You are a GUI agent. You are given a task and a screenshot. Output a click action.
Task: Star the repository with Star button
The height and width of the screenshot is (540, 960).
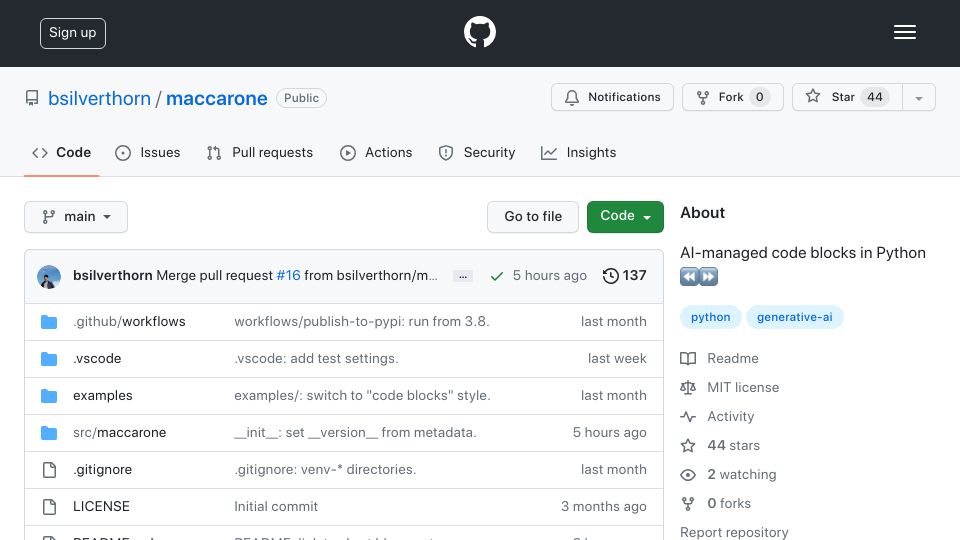(x=847, y=97)
